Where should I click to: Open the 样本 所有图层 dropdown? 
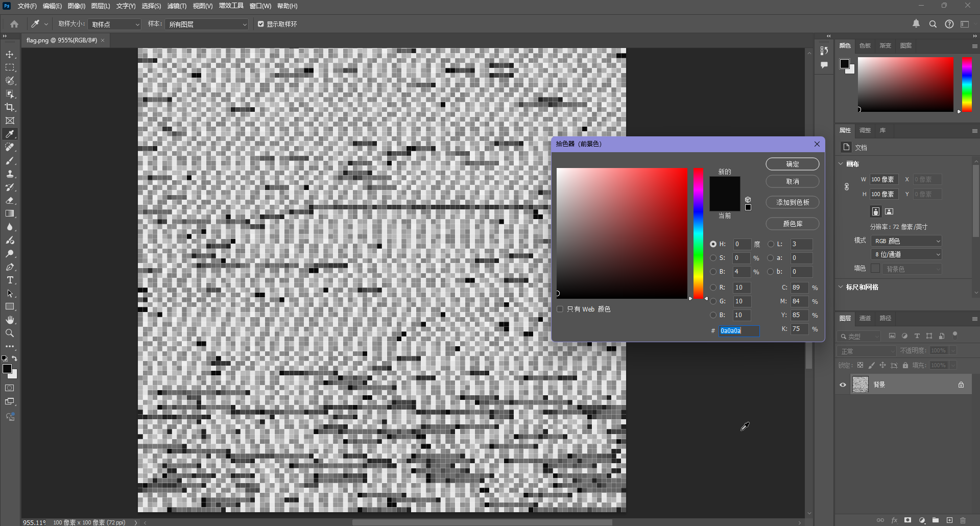(x=207, y=24)
